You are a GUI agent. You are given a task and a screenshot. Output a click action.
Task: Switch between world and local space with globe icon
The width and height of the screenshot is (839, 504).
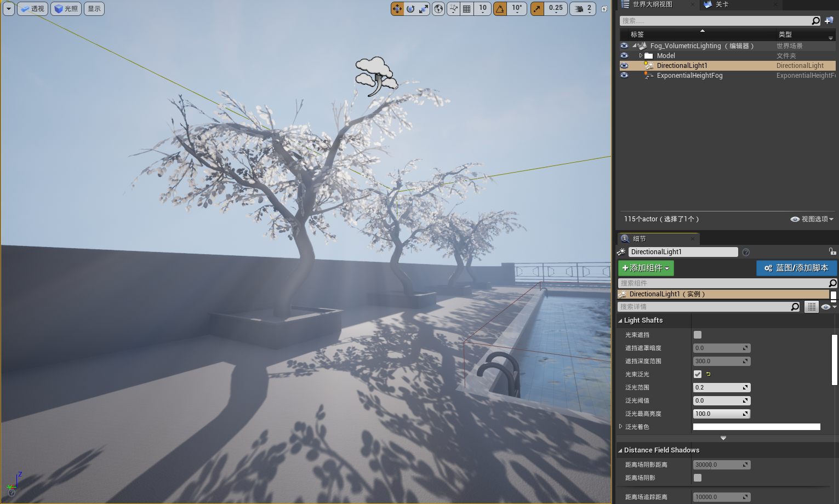(x=438, y=8)
